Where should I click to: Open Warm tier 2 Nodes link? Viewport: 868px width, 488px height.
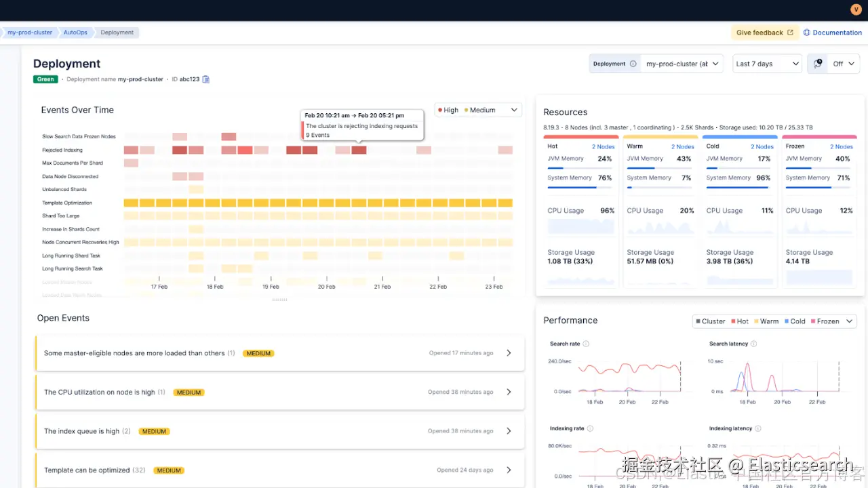[683, 146]
